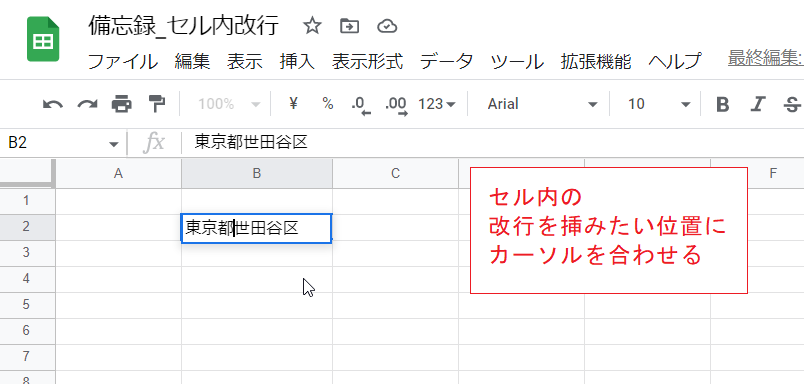
Task: Decrease decimal places button
Action: [x=361, y=106]
